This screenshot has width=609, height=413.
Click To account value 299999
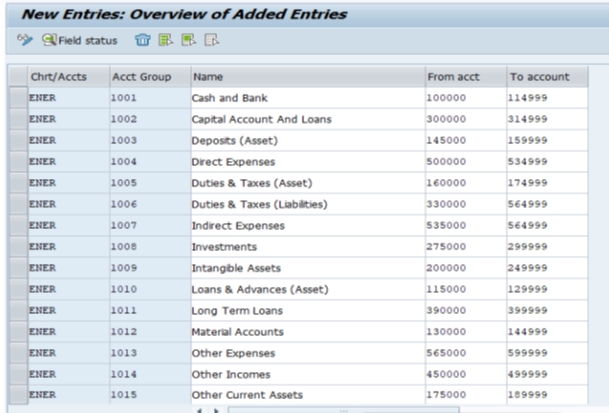point(548,247)
